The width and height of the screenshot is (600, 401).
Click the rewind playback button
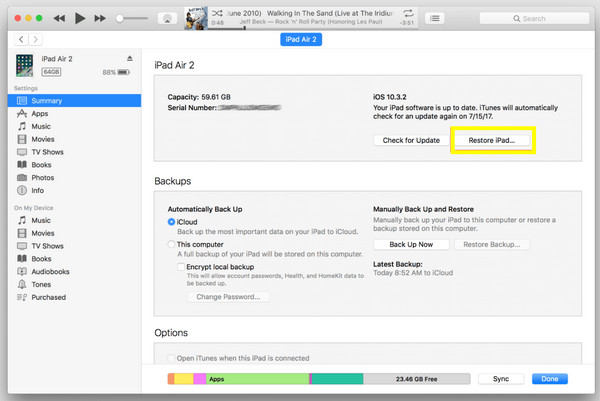[x=59, y=18]
